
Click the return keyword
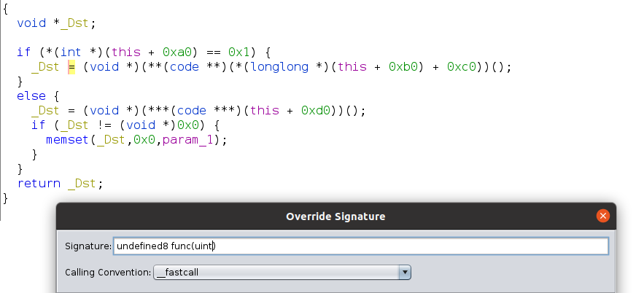pos(39,184)
